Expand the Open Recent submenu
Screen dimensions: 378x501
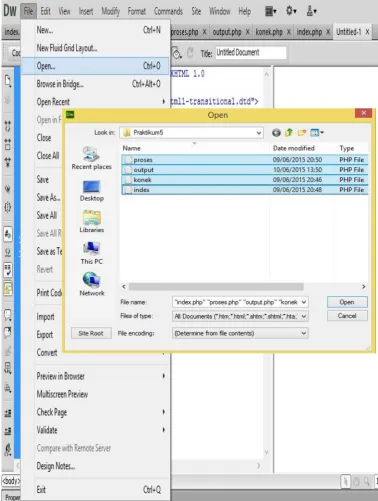point(96,102)
